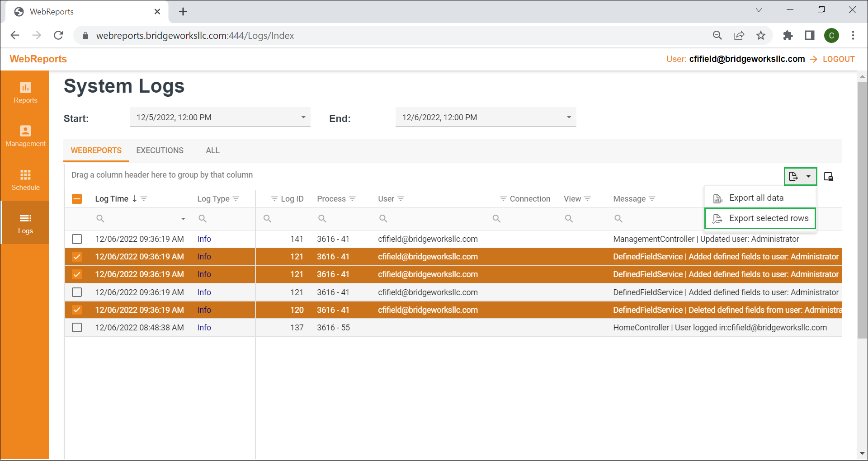Open the Start date picker dropdown
The image size is (868, 461).
click(x=303, y=117)
